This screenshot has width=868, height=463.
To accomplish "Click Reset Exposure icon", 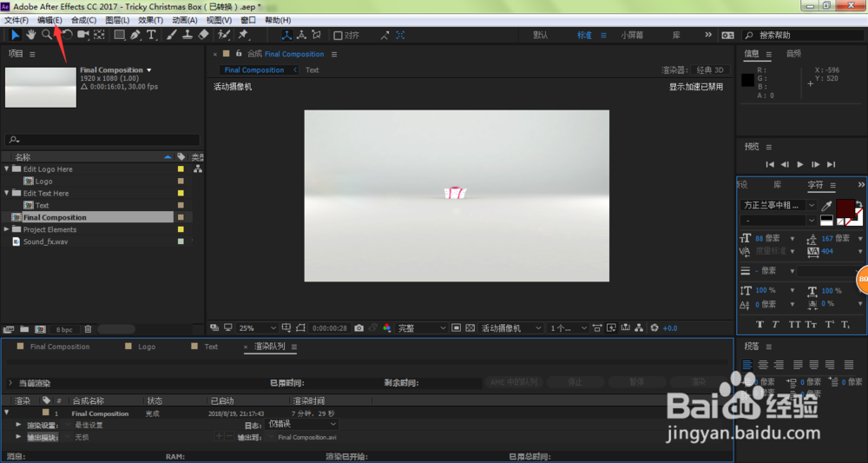I will coord(654,327).
